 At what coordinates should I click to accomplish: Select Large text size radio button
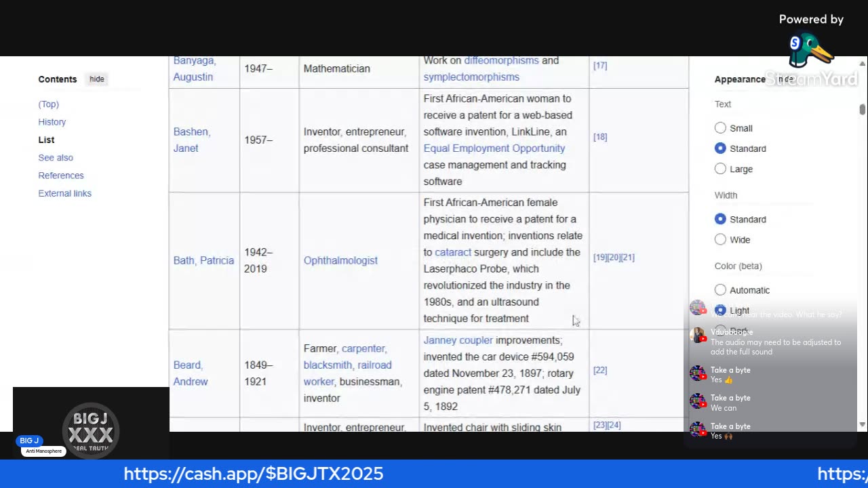point(720,169)
